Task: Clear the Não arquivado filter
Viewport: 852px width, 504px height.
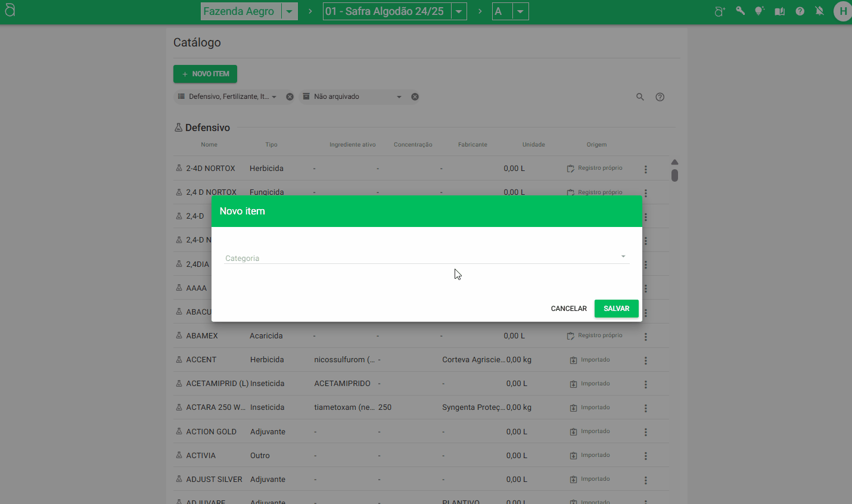Action: pos(415,97)
